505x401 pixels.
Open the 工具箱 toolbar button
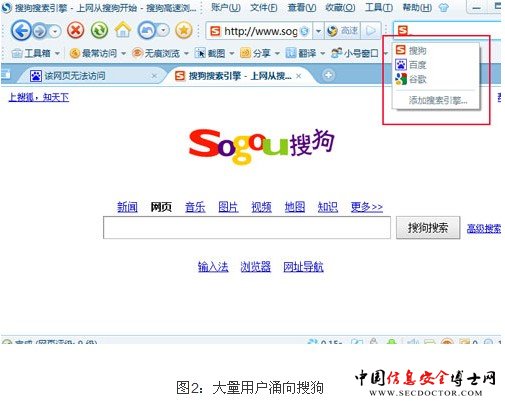(31, 53)
